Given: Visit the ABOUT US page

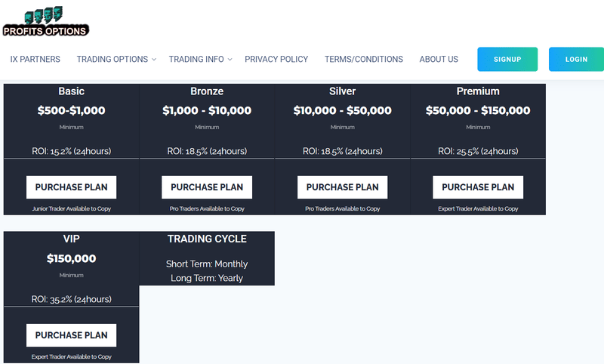Looking at the screenshot, I should tap(439, 60).
